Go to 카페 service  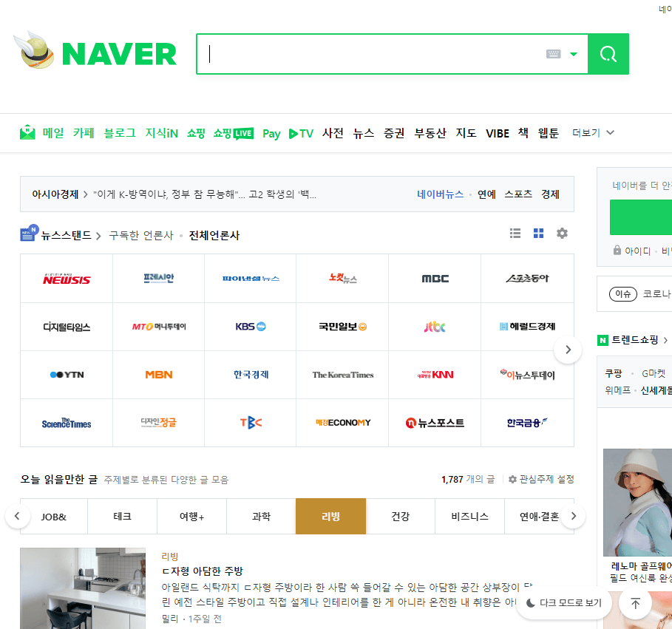(x=84, y=133)
